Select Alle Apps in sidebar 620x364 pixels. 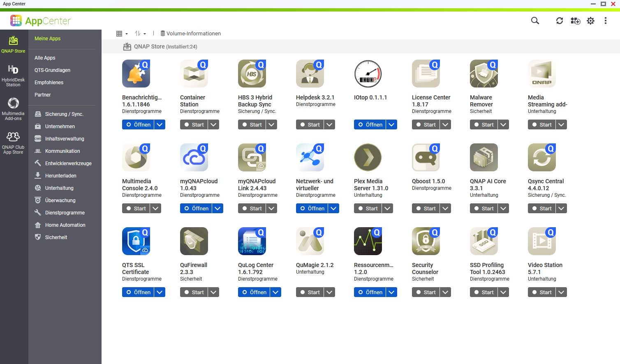point(45,58)
